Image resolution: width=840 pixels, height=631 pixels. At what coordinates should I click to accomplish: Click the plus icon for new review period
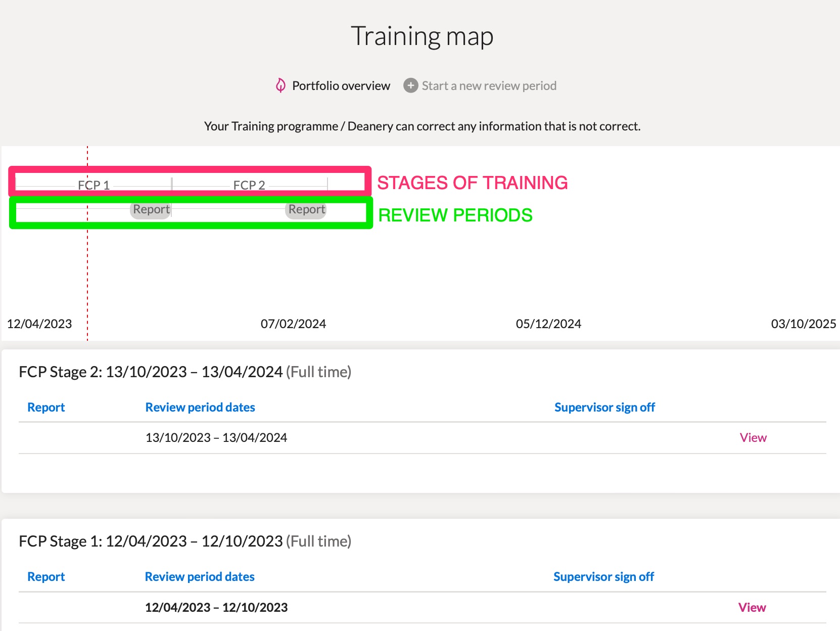(411, 85)
